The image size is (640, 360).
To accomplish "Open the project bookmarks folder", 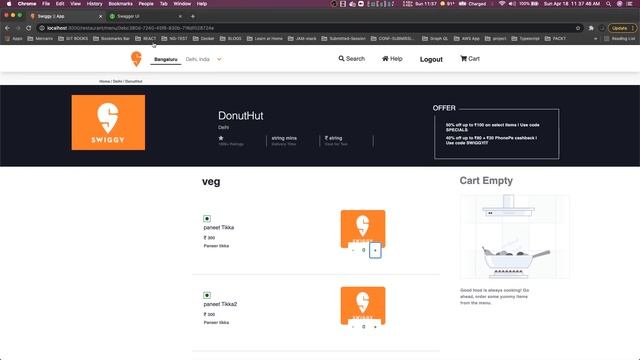I will point(496,38).
